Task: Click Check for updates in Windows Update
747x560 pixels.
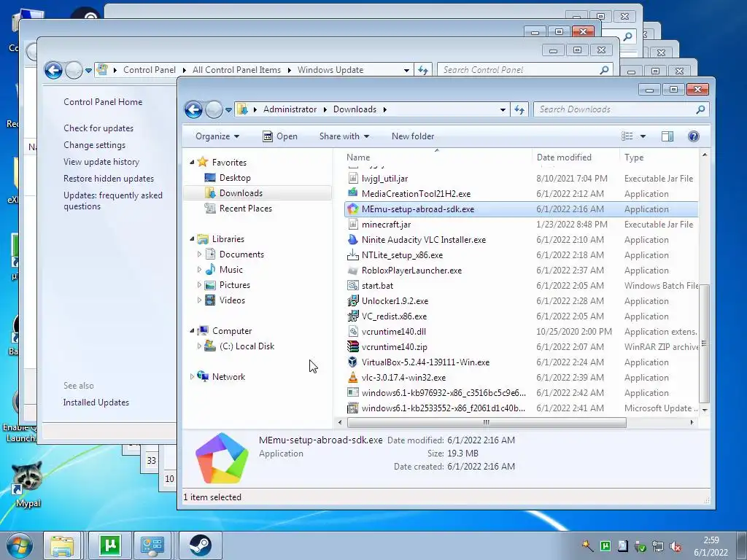Action: click(x=98, y=128)
